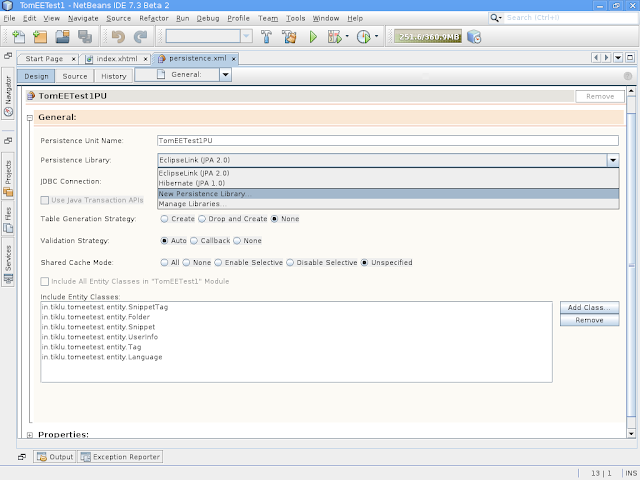
Task: Remove selected entity class button
Action: tap(589, 320)
